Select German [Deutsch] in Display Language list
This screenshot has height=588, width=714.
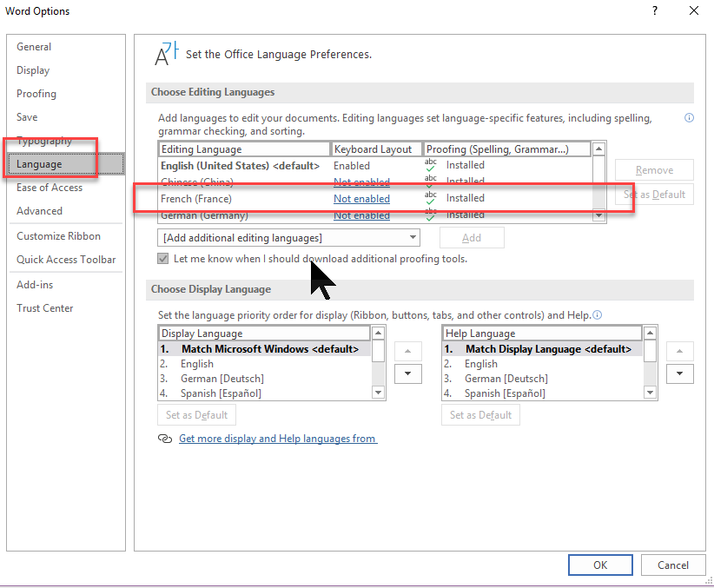[x=265, y=378]
